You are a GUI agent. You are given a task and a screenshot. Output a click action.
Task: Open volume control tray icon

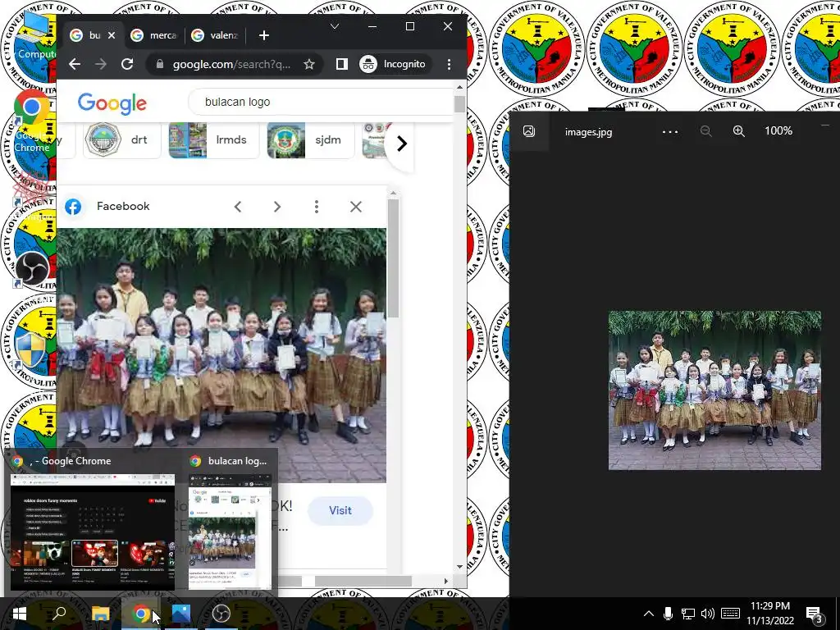pyautogui.click(x=708, y=614)
